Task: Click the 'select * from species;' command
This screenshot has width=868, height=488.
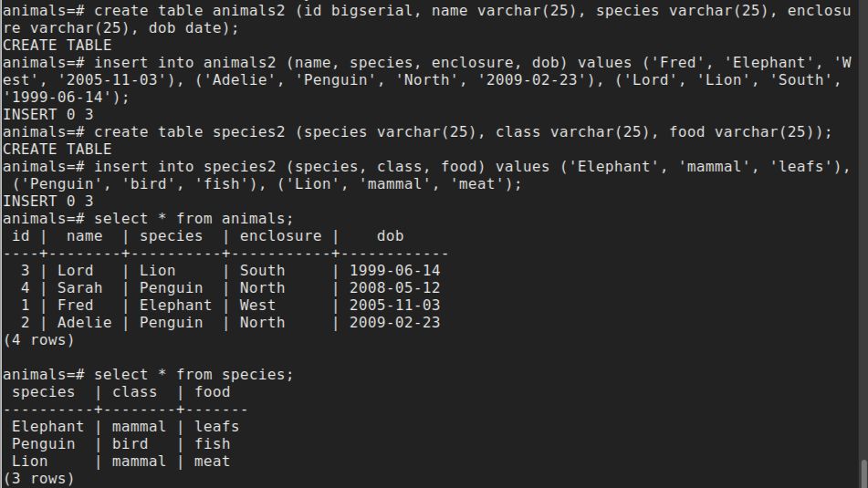Action: (x=193, y=375)
